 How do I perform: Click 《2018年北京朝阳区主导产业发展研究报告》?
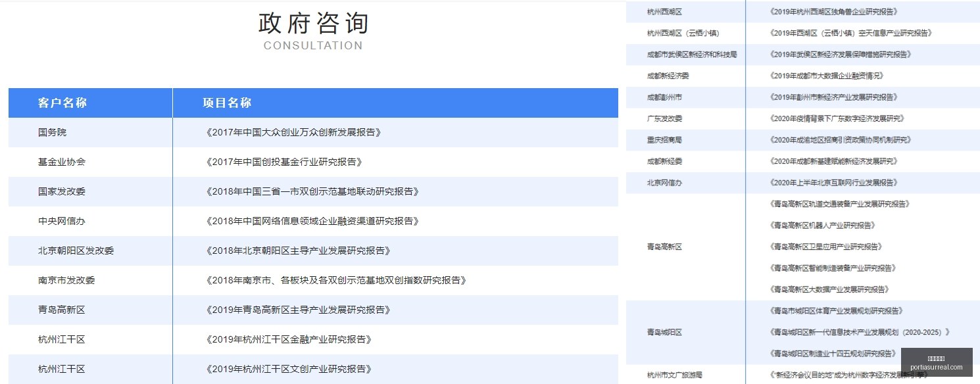click(298, 251)
